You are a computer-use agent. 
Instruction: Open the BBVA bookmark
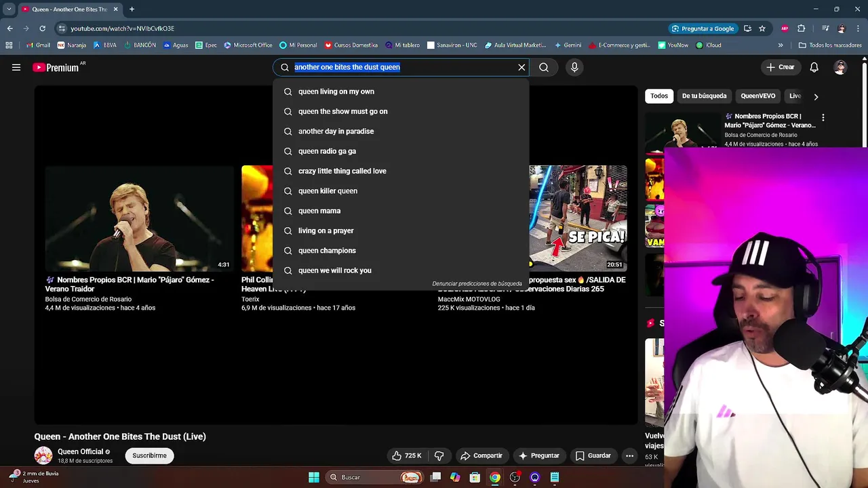pos(104,45)
